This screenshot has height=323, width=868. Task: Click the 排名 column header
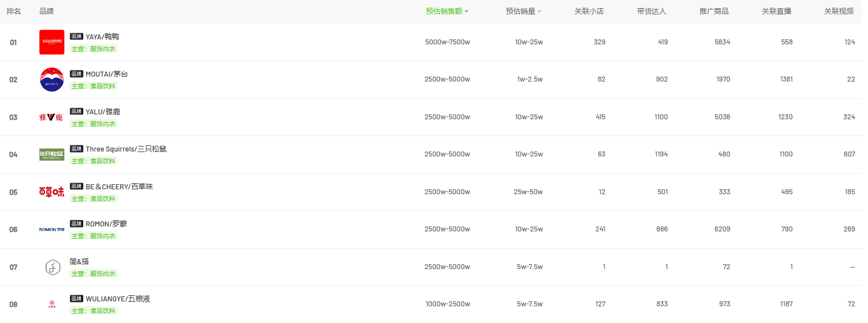pos(14,11)
